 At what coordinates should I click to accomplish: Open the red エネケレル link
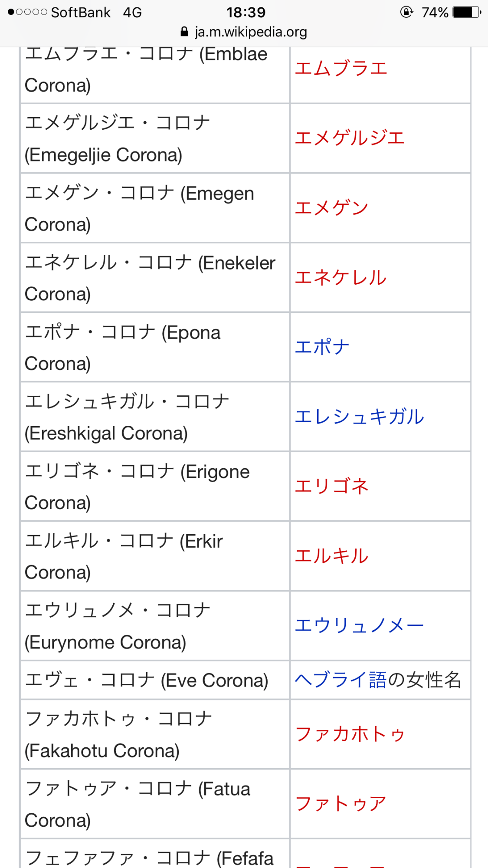tap(341, 277)
